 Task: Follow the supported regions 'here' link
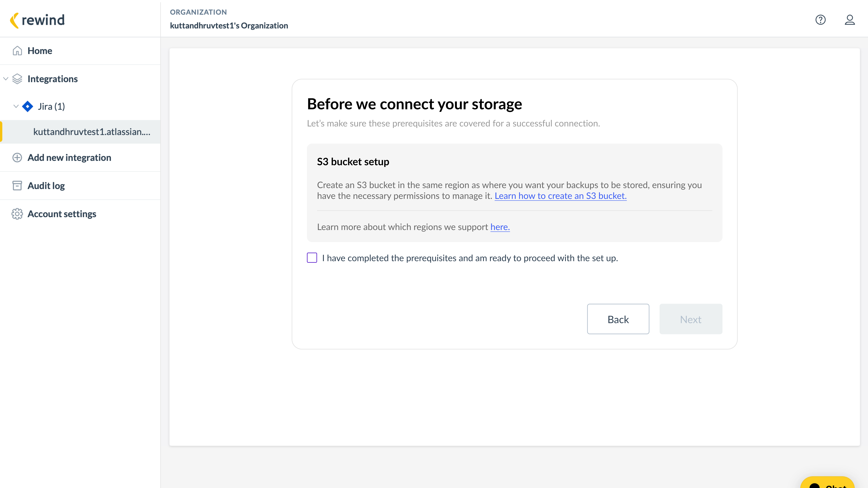[500, 227]
